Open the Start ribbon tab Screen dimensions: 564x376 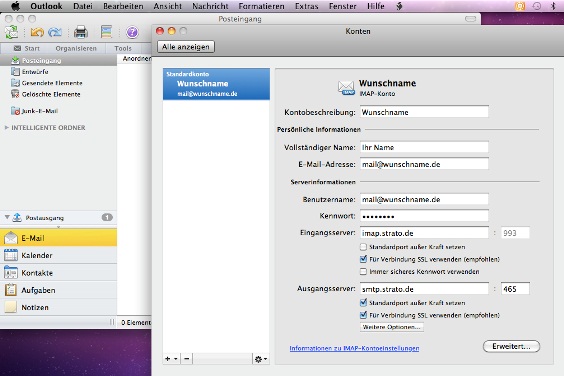pos(27,48)
